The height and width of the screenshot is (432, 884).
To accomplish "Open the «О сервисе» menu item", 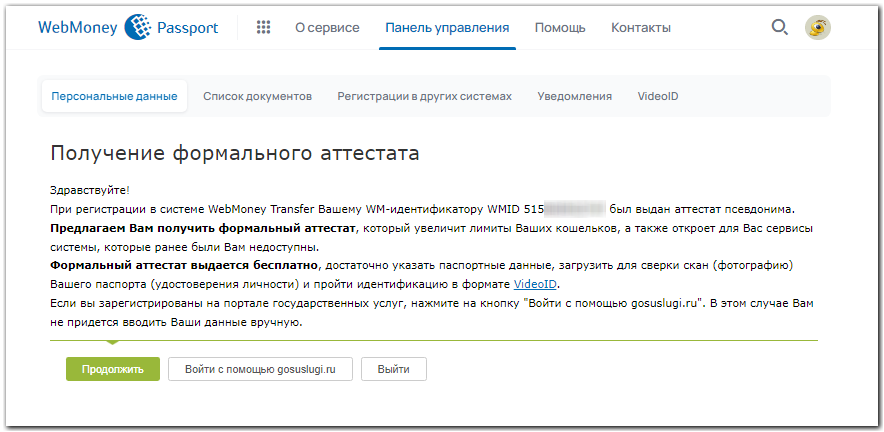I will (x=327, y=27).
